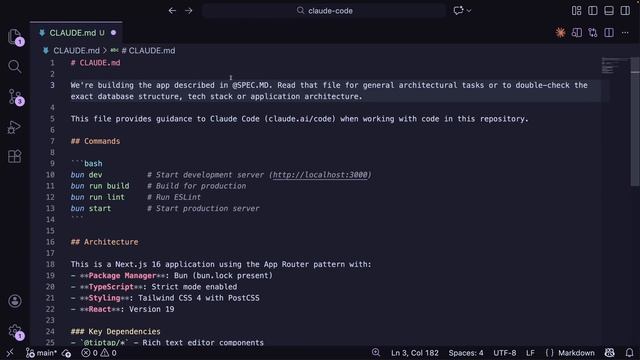Open the Extensions view

pyautogui.click(x=15, y=156)
